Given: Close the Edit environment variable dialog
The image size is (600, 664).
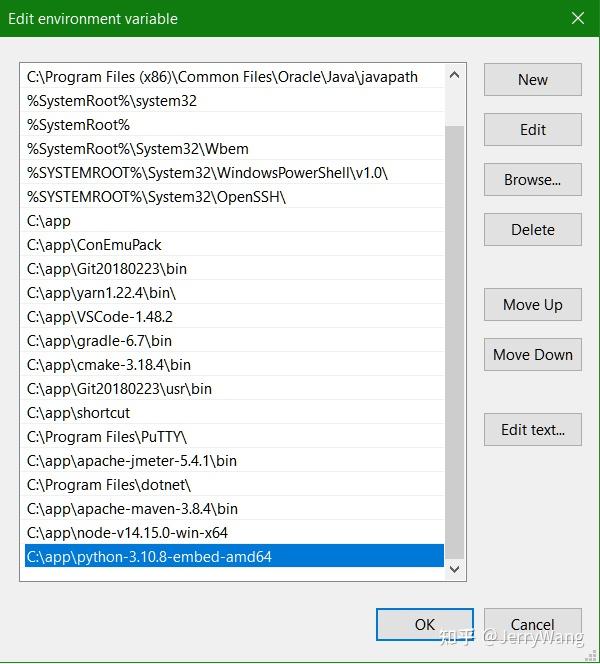Looking at the screenshot, I should click(578, 18).
